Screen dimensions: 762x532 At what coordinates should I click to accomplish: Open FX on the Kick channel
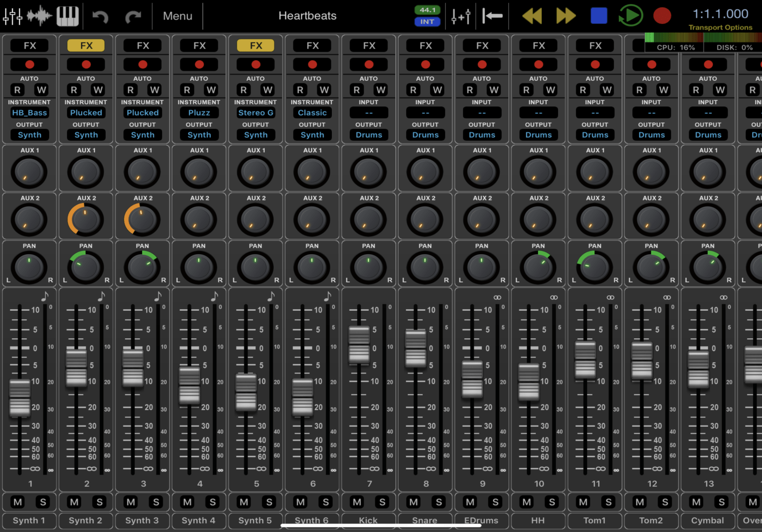pos(369,46)
